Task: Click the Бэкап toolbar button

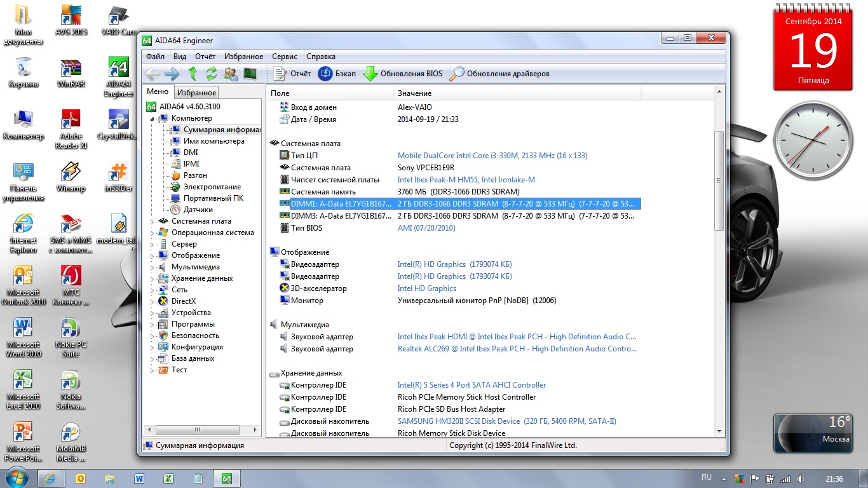Action: [337, 74]
